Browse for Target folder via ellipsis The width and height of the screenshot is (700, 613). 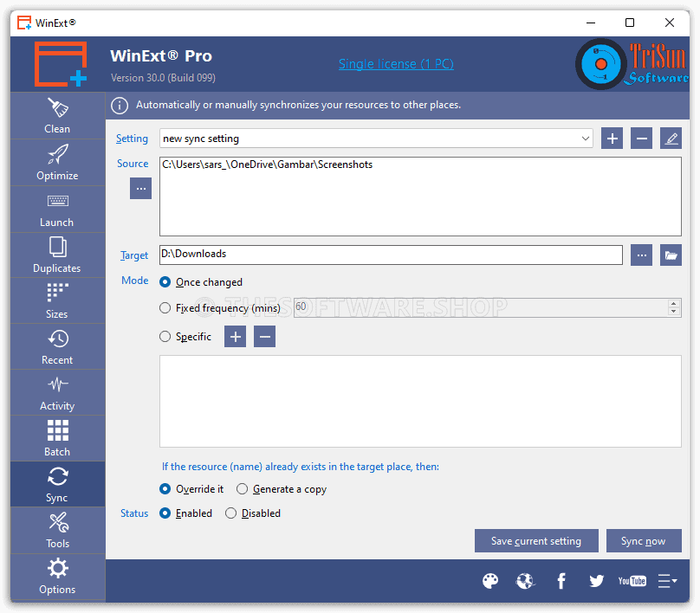[x=641, y=255]
